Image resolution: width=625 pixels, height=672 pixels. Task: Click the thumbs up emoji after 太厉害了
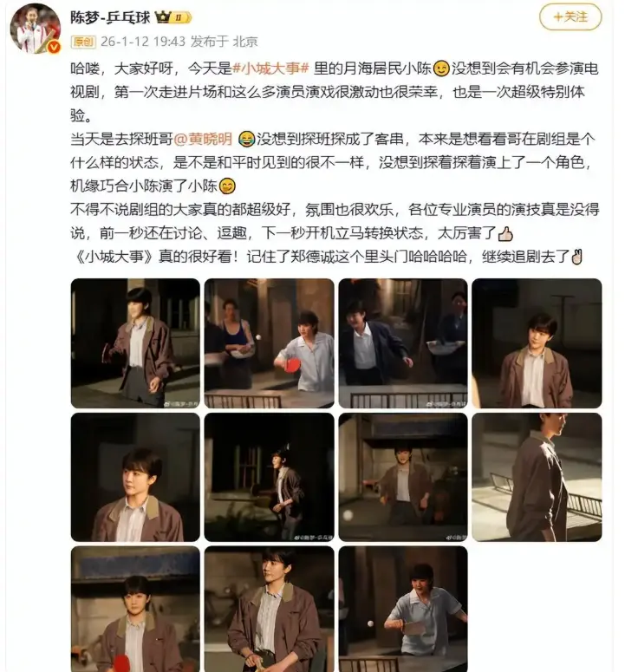tap(505, 233)
